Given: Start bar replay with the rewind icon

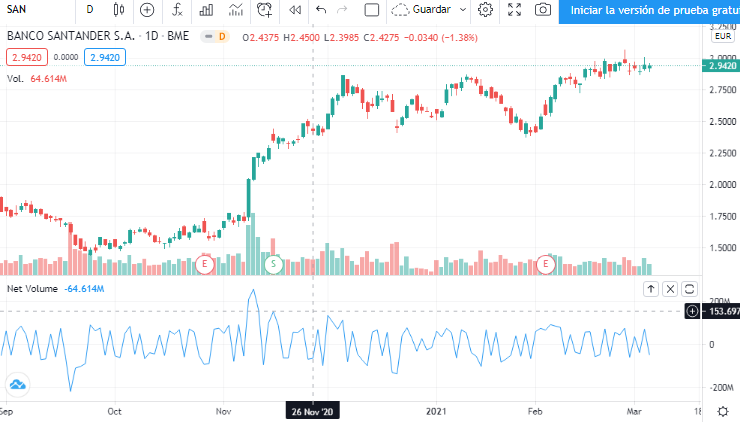Looking at the screenshot, I should tap(295, 9).
